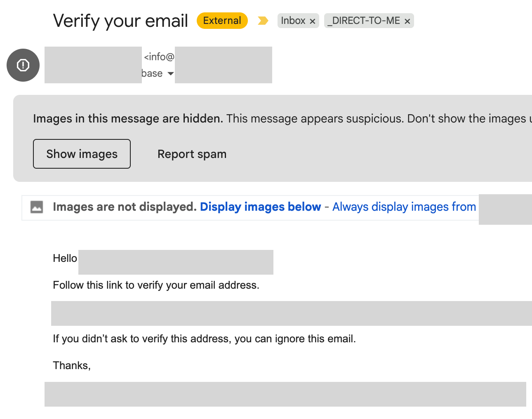The image size is (532, 419).
Task: Remove the Inbox label with its x
Action: [313, 21]
